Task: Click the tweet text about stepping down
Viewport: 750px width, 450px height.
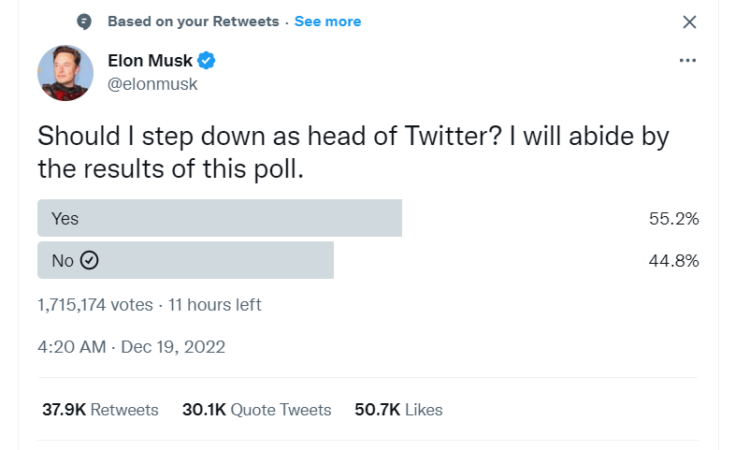Action: tap(353, 152)
